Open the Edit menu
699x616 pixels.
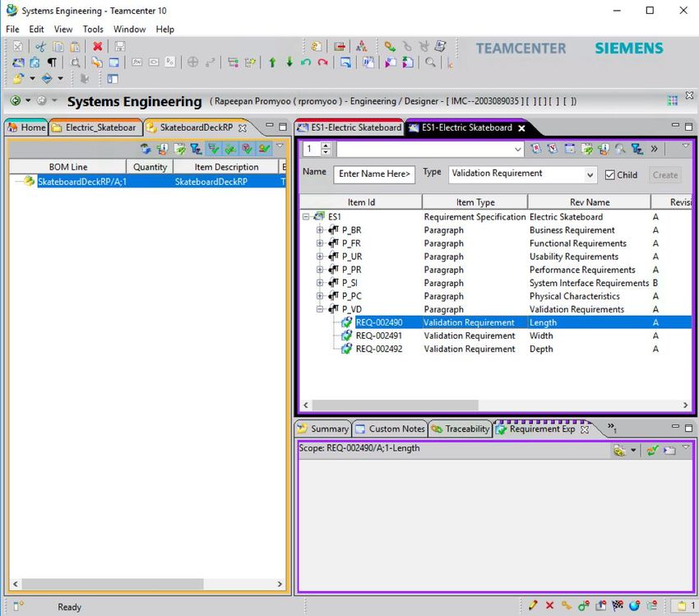point(36,30)
